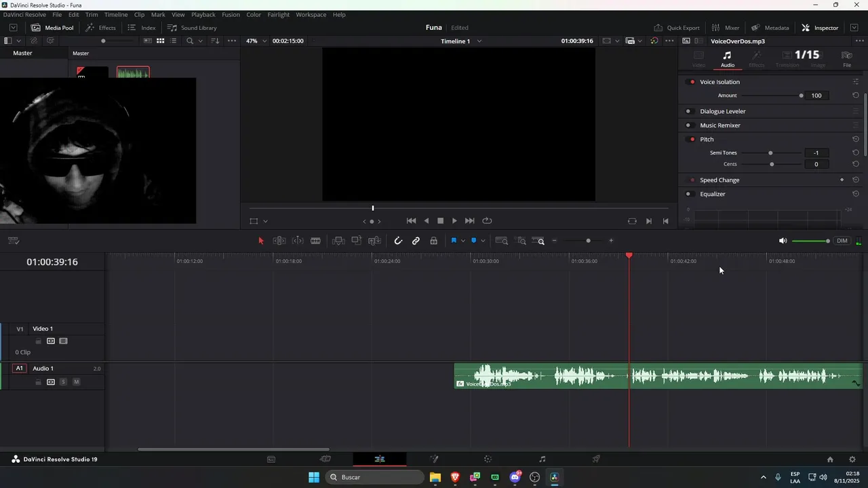Switch to Inspector Audio tab

[x=727, y=59]
